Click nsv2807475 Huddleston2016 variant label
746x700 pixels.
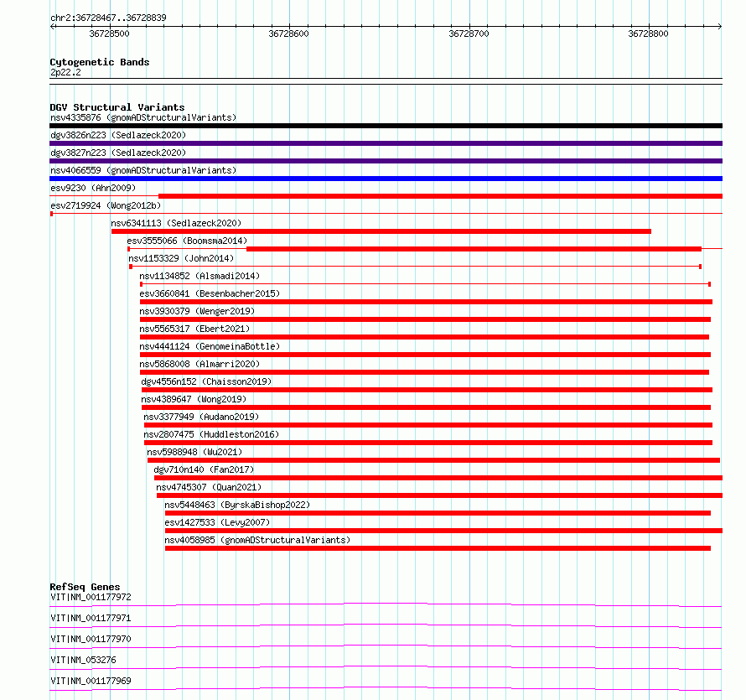(211, 434)
